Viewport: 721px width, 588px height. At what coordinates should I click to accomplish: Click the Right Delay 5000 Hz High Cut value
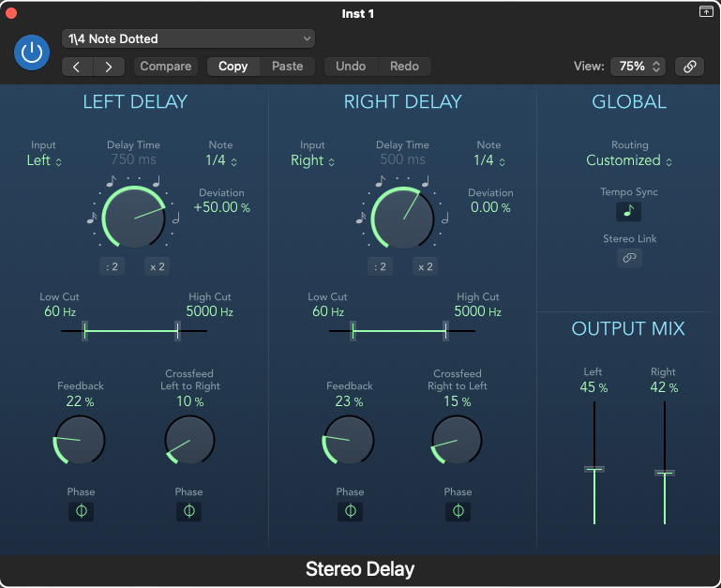[x=478, y=311]
